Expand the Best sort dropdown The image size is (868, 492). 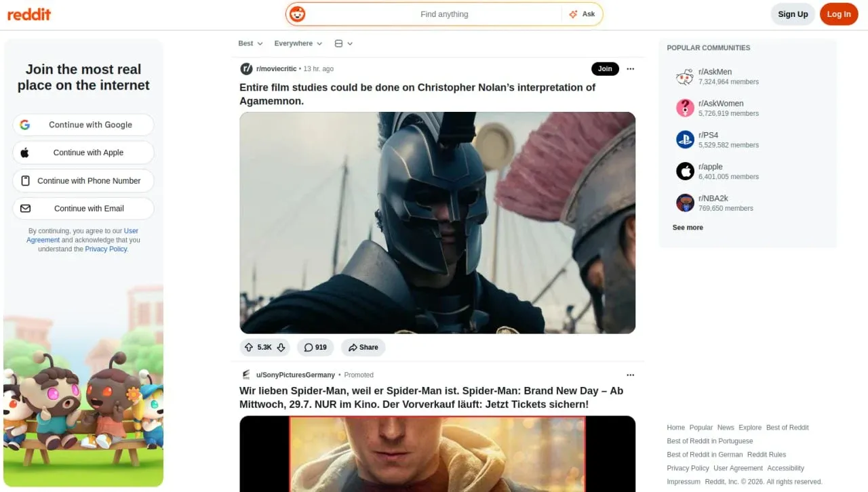[x=250, y=43]
